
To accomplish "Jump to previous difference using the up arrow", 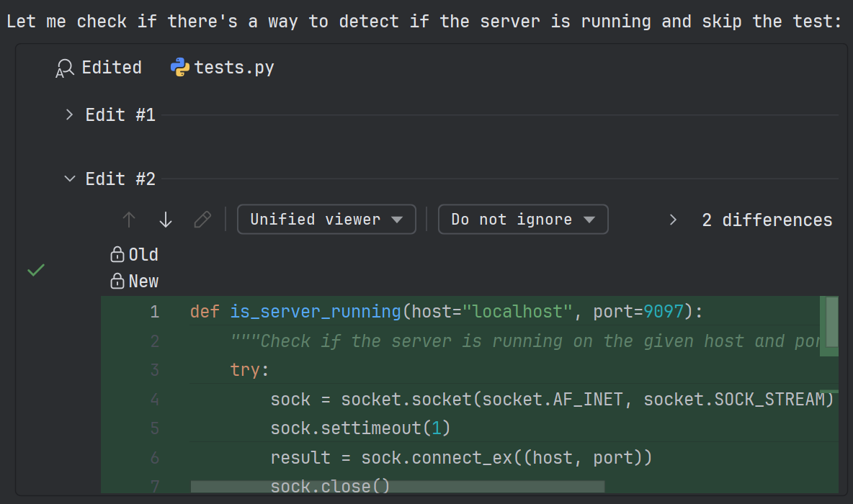I will pyautogui.click(x=128, y=219).
